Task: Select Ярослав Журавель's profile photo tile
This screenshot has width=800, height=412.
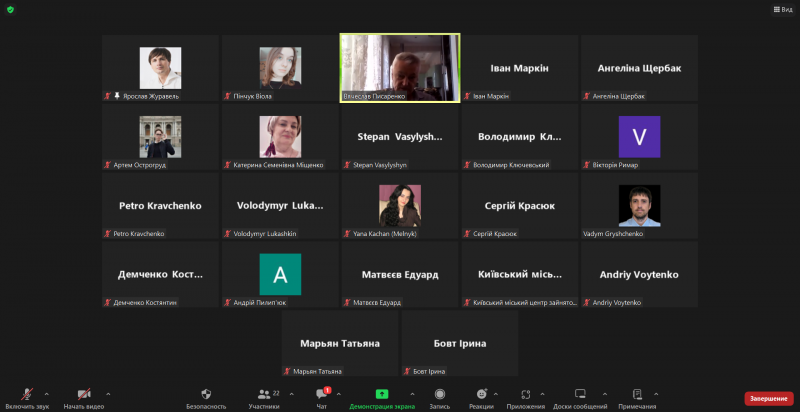Action: pyautogui.click(x=160, y=68)
